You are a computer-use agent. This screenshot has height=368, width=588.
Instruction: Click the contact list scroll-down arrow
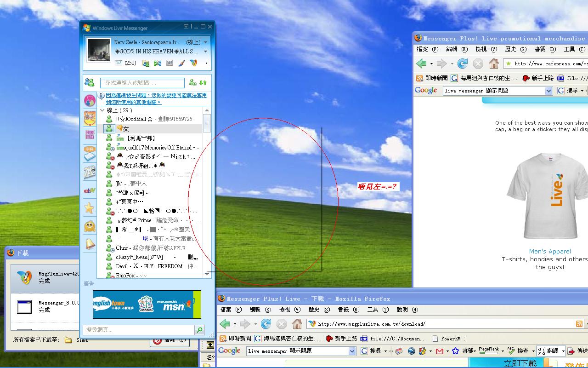(x=207, y=274)
